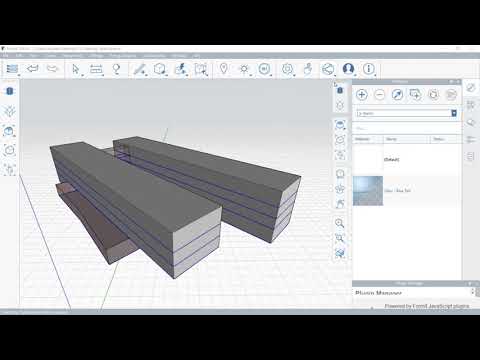
Task: Click the map pin Location icon
Action: pyautogui.click(x=224, y=69)
